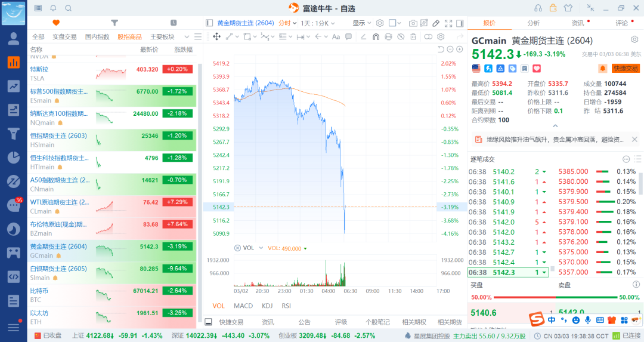Open the 地缘风险推升油气飙升 news headline
The width and height of the screenshot is (644, 342).
click(555, 140)
